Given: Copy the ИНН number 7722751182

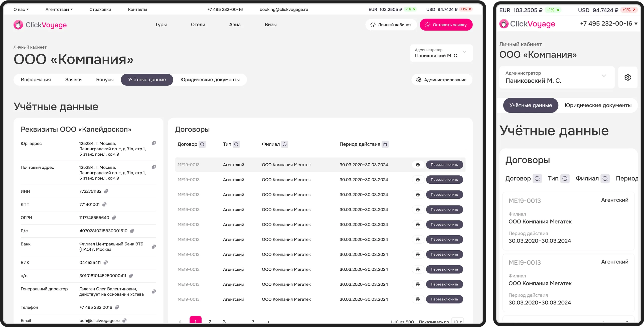Looking at the screenshot, I should 106,191.
